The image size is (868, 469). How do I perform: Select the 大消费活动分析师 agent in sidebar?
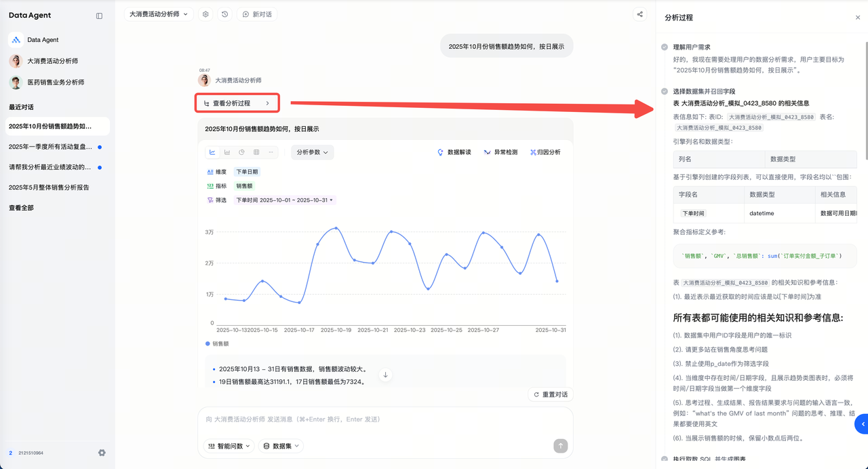(58, 61)
